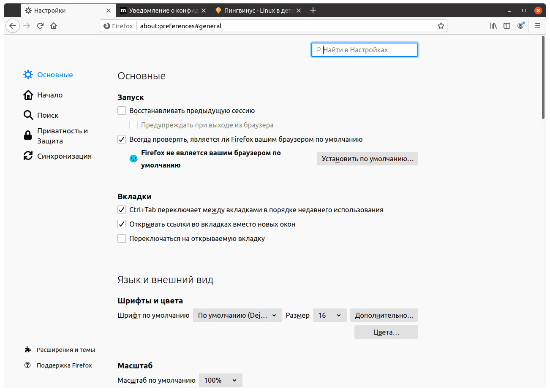Open a new tab with plus icon
550x392 pixels.
coord(313,10)
